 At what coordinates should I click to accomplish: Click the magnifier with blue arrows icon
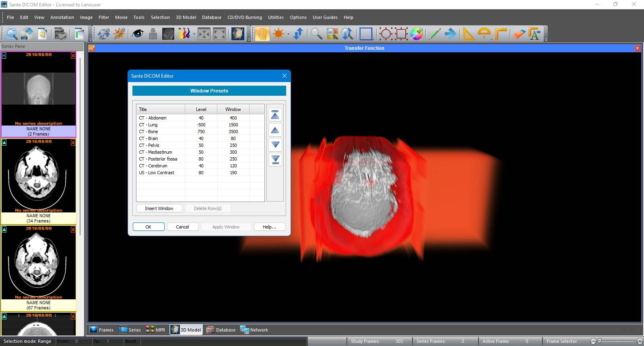click(x=347, y=34)
